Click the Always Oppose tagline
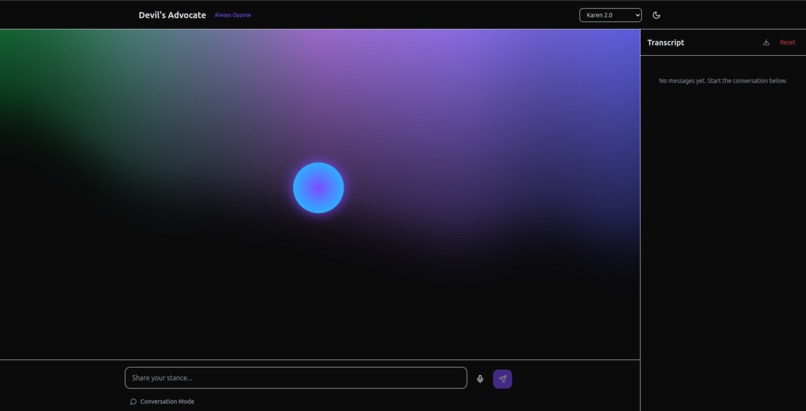Viewport: 806px width, 411px height. (233, 15)
